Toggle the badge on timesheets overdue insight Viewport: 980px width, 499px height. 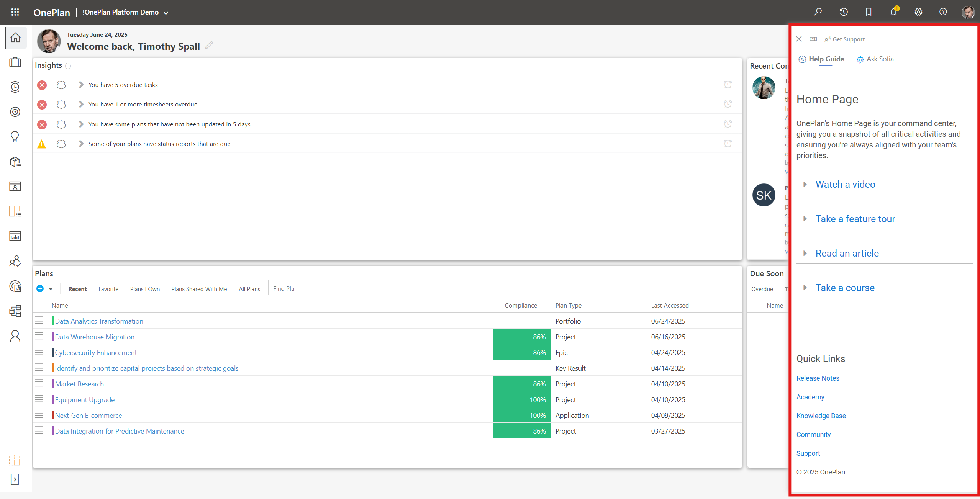[x=61, y=104]
